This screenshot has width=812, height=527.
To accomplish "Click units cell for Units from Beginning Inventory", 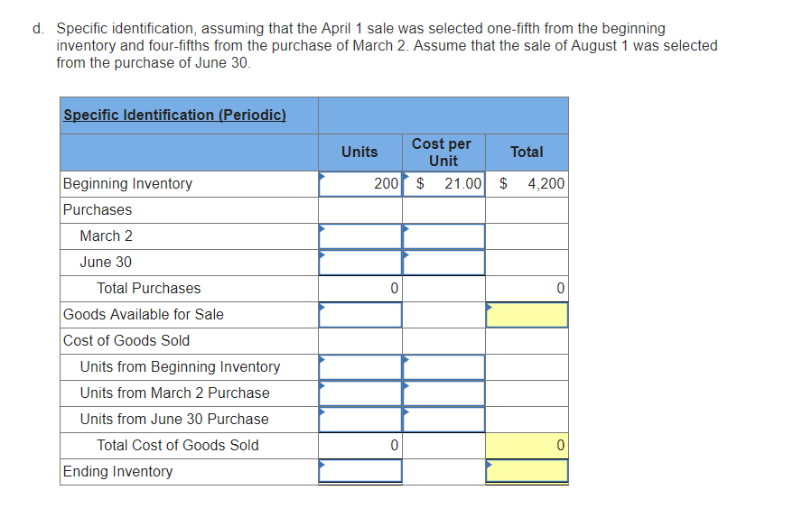I will click(360, 367).
